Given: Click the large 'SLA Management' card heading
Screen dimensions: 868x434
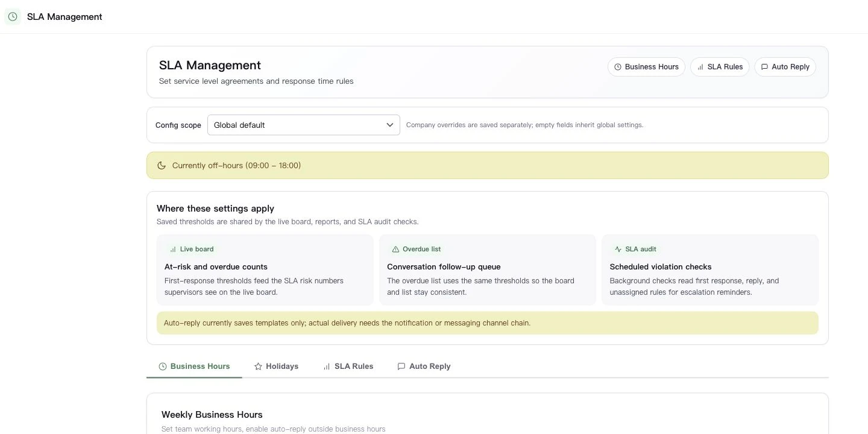Looking at the screenshot, I should pos(210,65).
